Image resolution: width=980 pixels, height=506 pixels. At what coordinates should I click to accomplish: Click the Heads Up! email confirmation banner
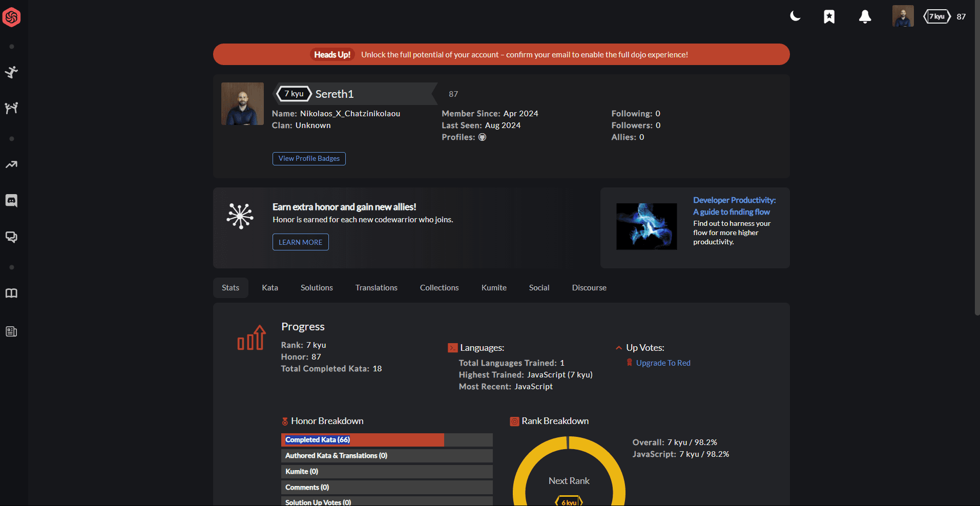pyautogui.click(x=502, y=54)
